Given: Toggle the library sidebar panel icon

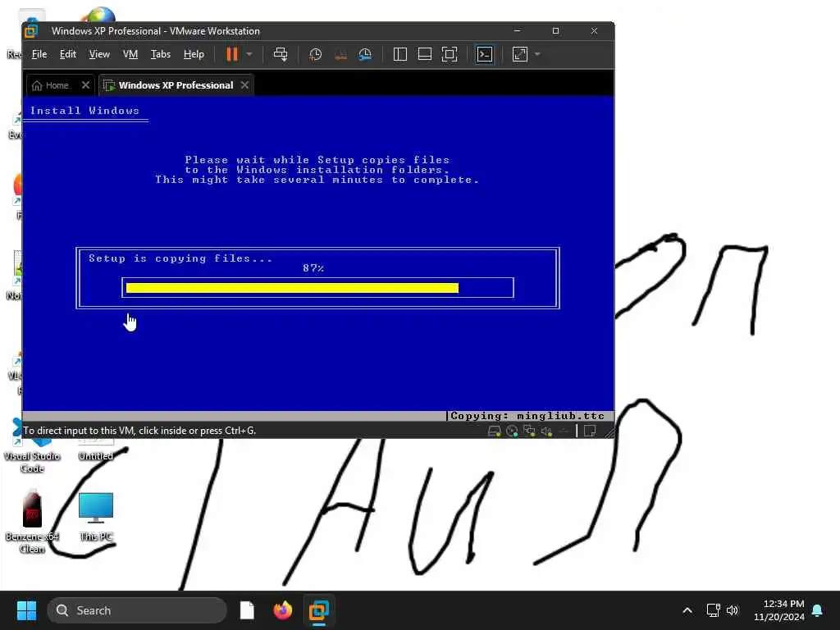Looking at the screenshot, I should point(400,54).
